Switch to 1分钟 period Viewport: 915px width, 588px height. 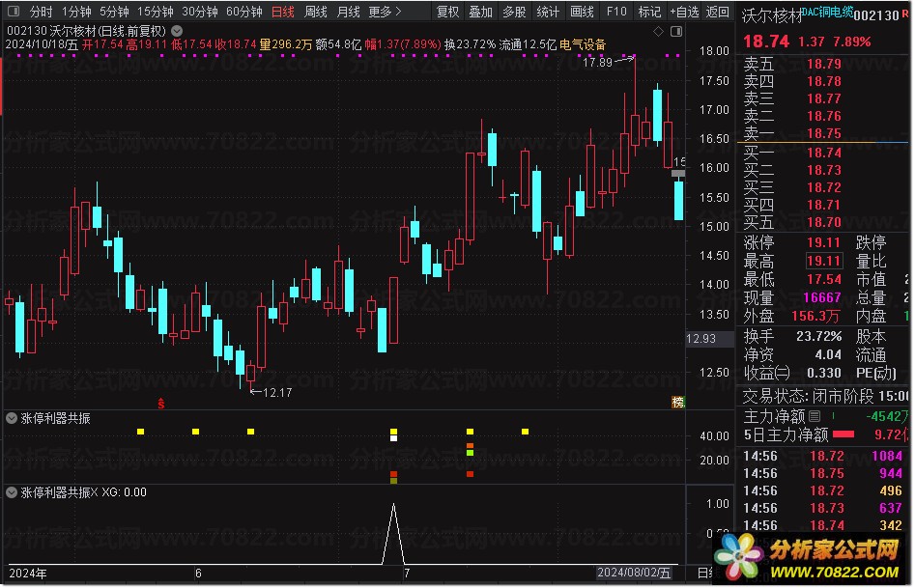(76, 11)
